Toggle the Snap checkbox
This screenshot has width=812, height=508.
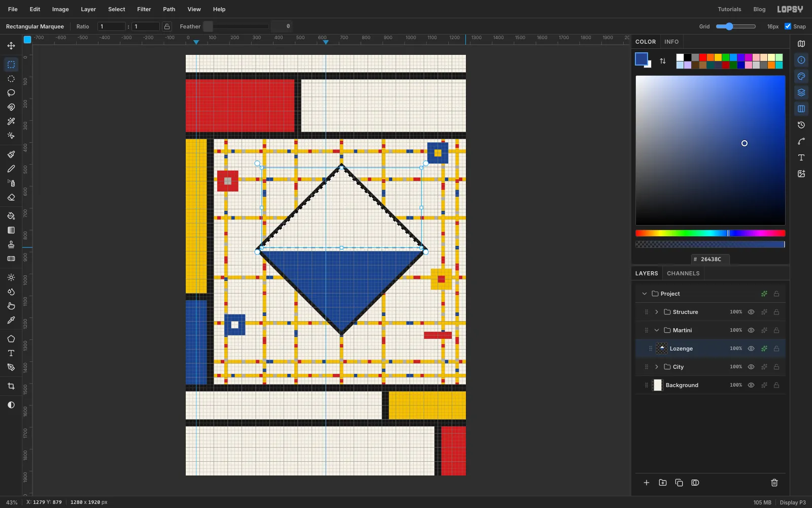click(x=788, y=26)
